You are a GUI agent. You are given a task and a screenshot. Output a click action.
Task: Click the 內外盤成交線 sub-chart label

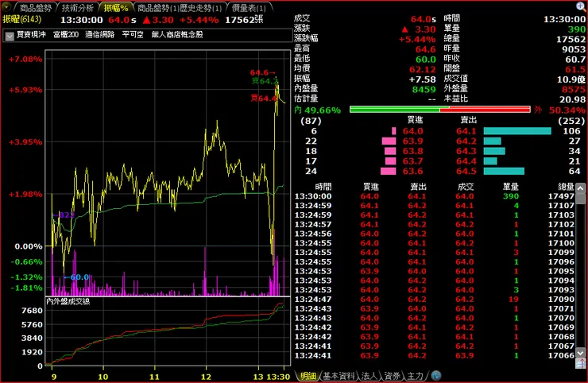click(x=68, y=302)
